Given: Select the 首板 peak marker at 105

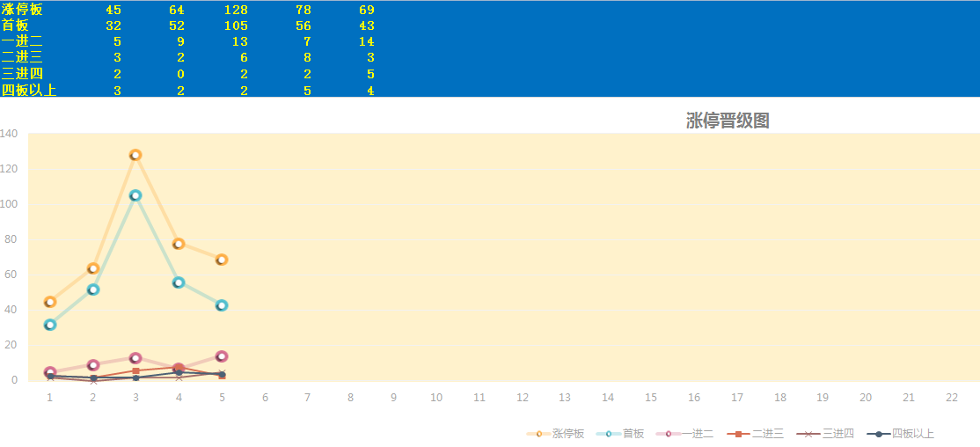Looking at the screenshot, I should [x=135, y=195].
